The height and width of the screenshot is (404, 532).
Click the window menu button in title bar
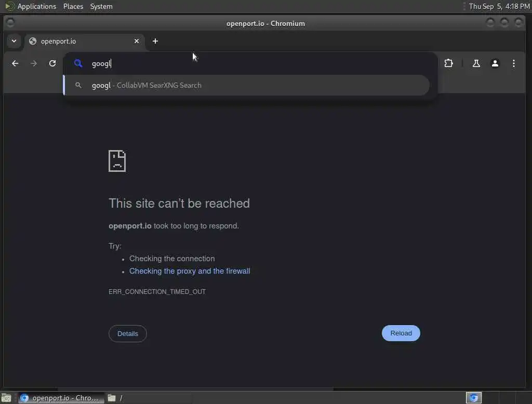point(10,22)
